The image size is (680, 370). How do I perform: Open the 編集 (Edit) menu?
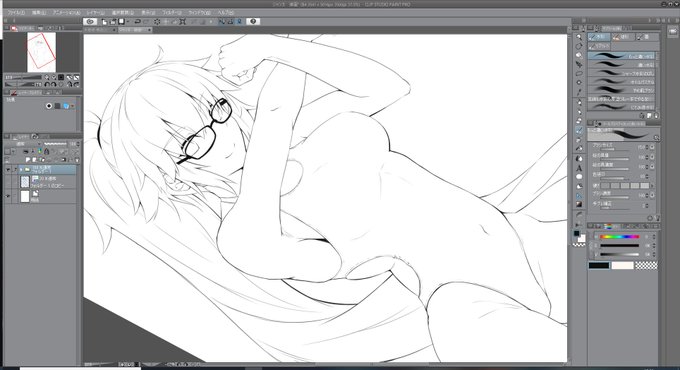(x=39, y=13)
